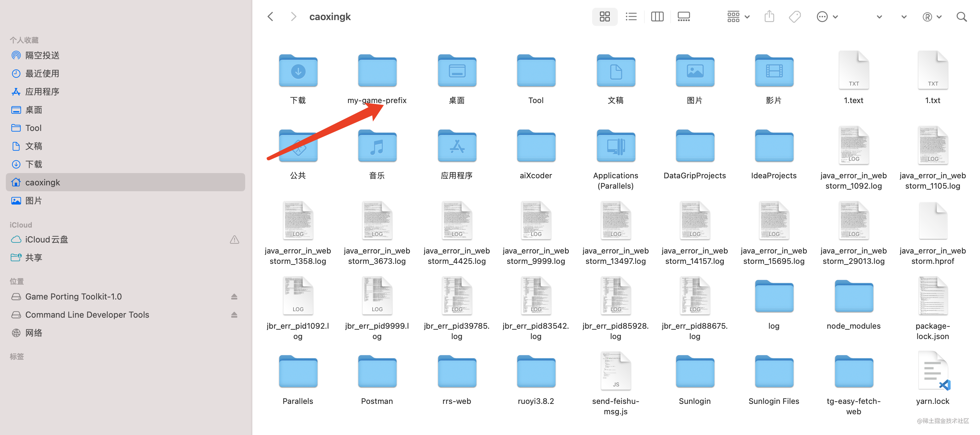Click the Tags toolbar icon
This screenshot has width=980, height=435.
[795, 17]
